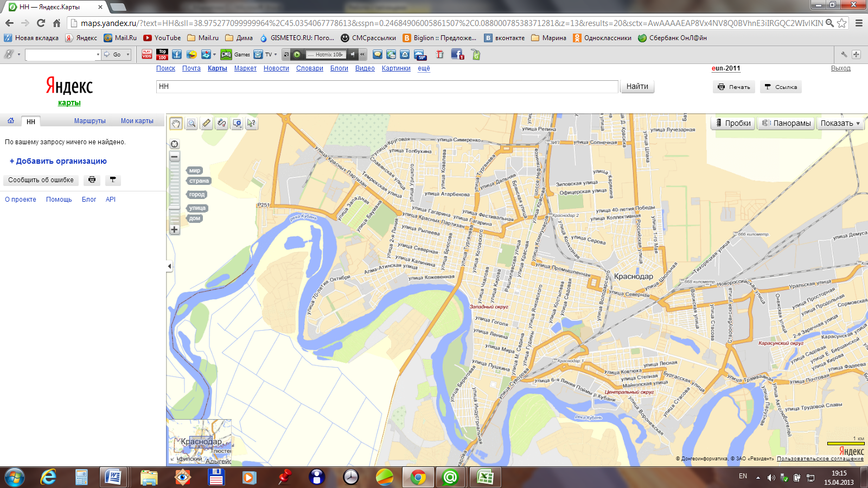The height and width of the screenshot is (488, 868).
Task: Open the API link
Action: pyautogui.click(x=111, y=200)
